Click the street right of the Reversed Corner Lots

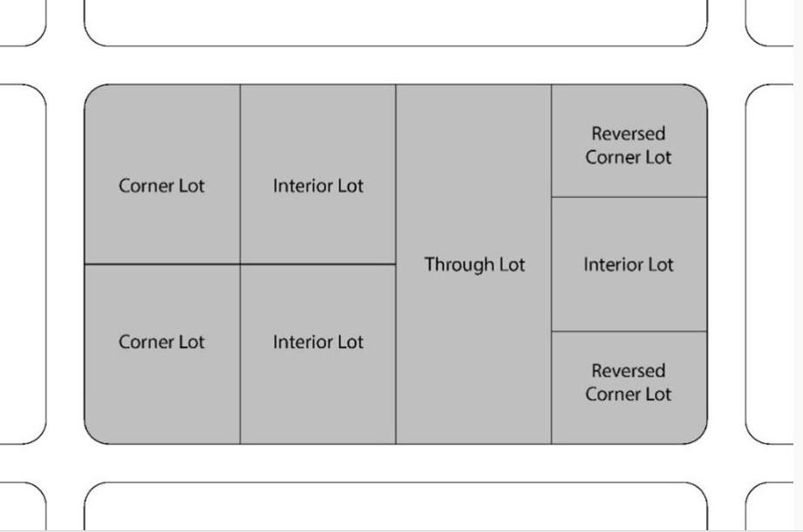click(726, 264)
